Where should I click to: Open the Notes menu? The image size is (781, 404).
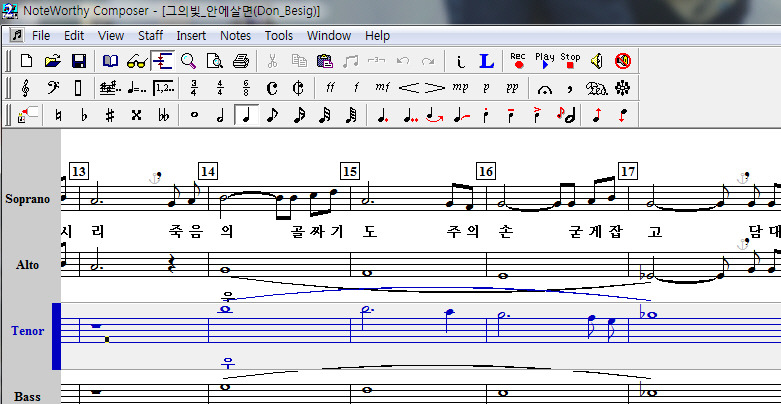click(x=235, y=35)
